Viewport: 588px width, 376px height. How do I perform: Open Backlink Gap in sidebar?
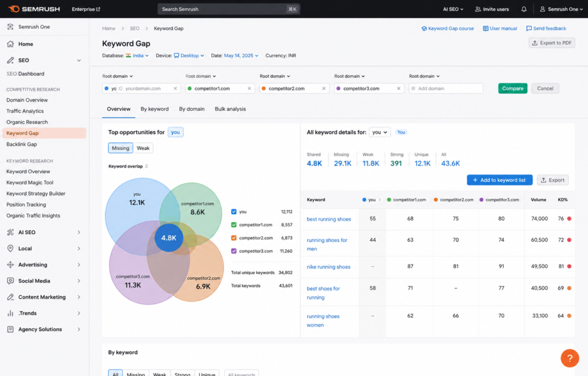pyautogui.click(x=22, y=144)
